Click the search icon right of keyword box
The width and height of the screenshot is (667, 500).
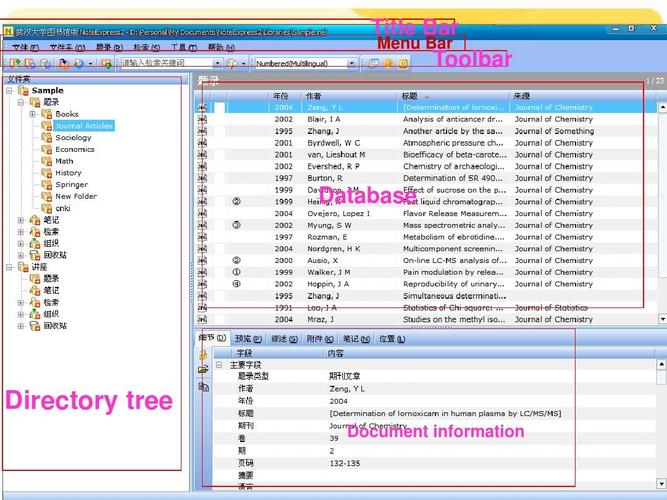coord(232,63)
